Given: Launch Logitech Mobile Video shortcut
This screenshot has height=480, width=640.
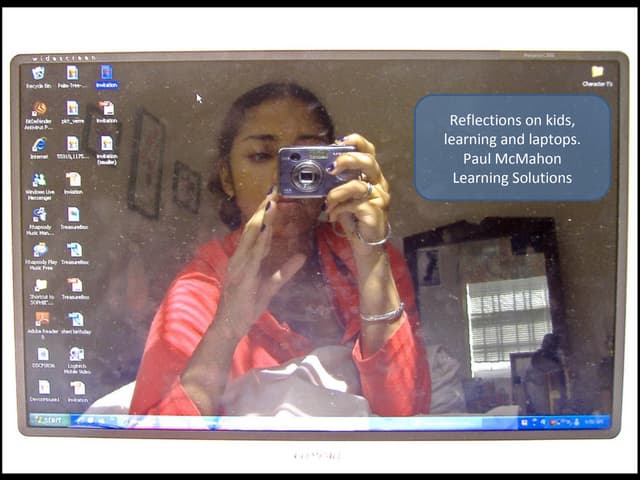Looking at the screenshot, I should (76, 355).
